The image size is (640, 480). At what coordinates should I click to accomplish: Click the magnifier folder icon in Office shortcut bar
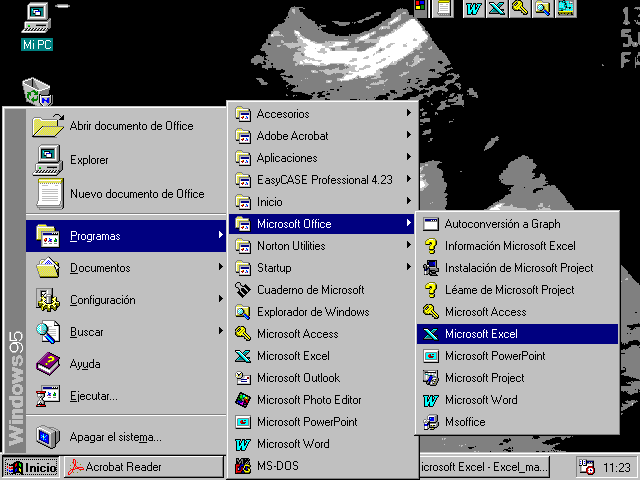(542, 8)
